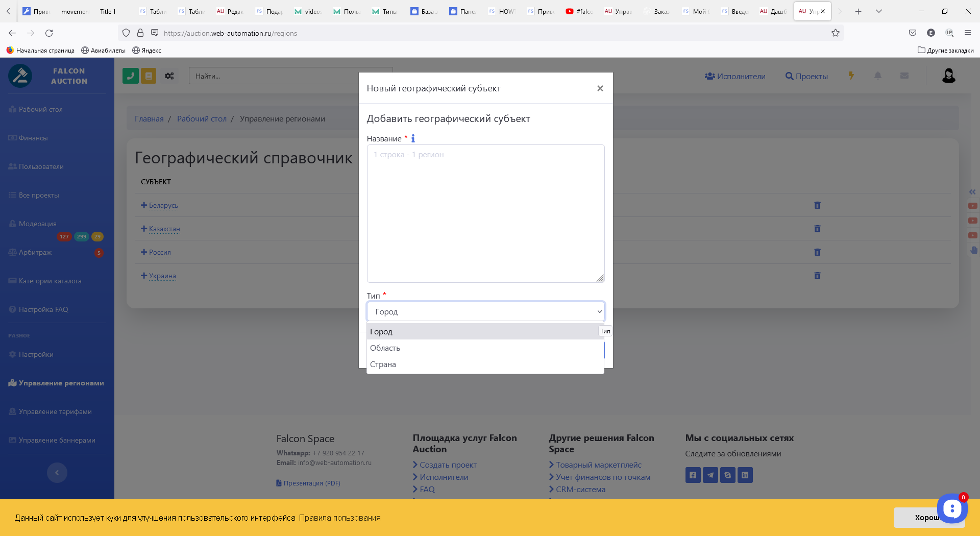Click the user avatar profile icon
980x536 pixels.
pyautogui.click(x=948, y=76)
